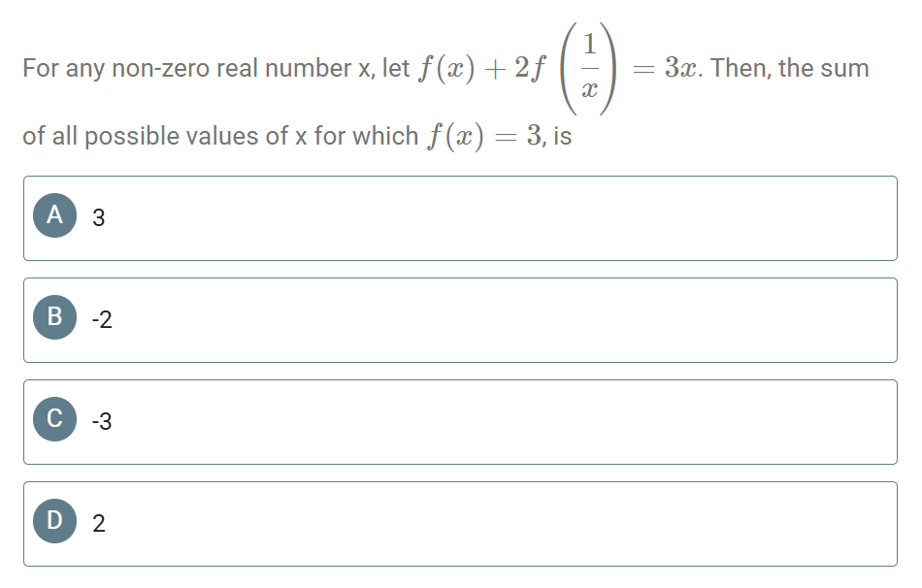Pick the answer value -3 in option C
Viewport: 922px width, 588px height.
pyautogui.click(x=102, y=422)
